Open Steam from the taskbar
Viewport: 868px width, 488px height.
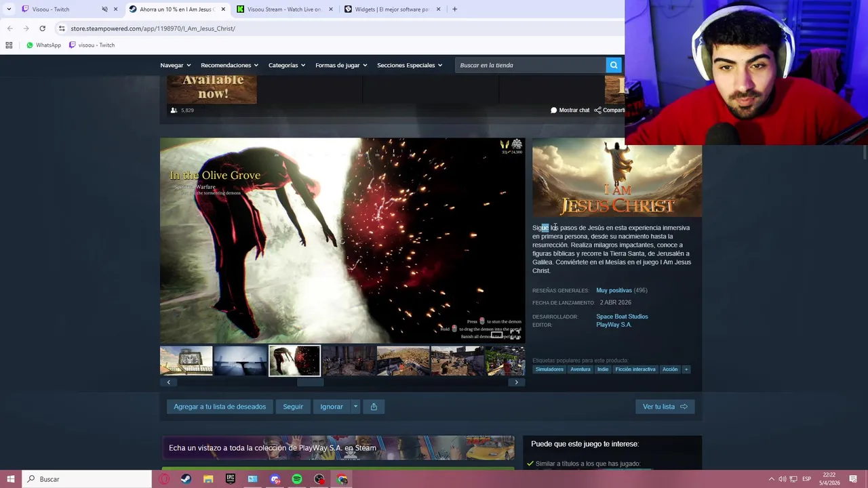186,479
